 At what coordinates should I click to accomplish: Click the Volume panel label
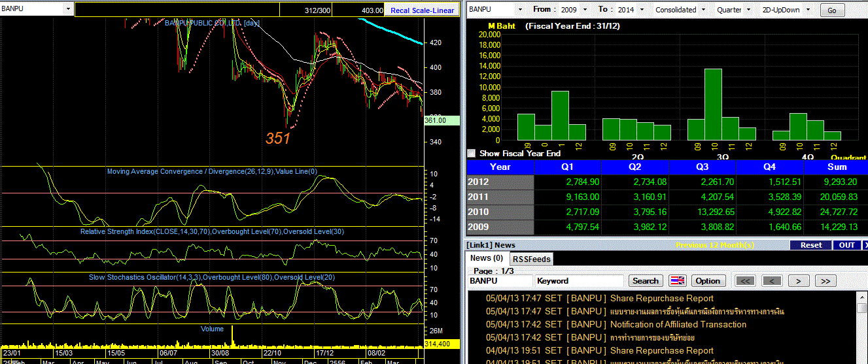pos(212,329)
